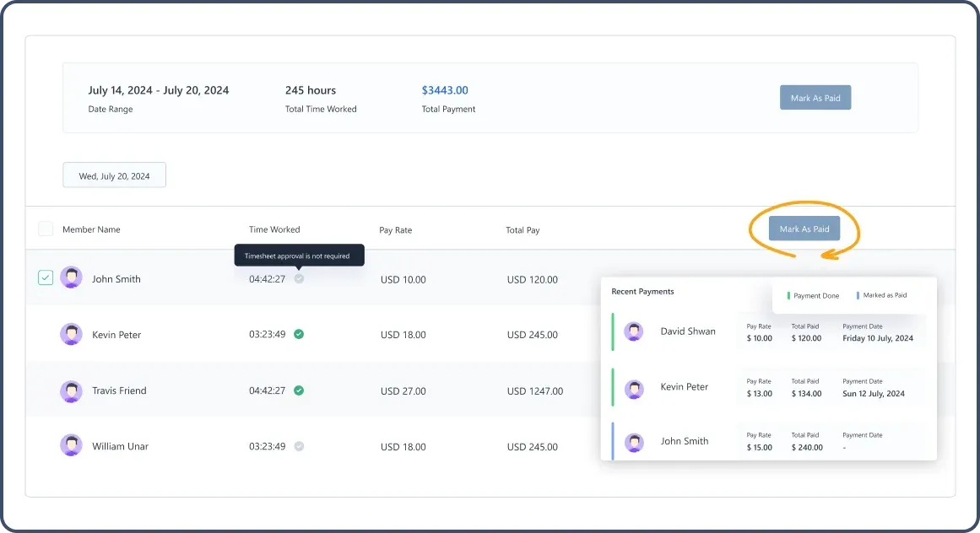The image size is (980, 533).
Task: Click Kevin Peter's avatar in Recent Payments panel
Action: 634,386
